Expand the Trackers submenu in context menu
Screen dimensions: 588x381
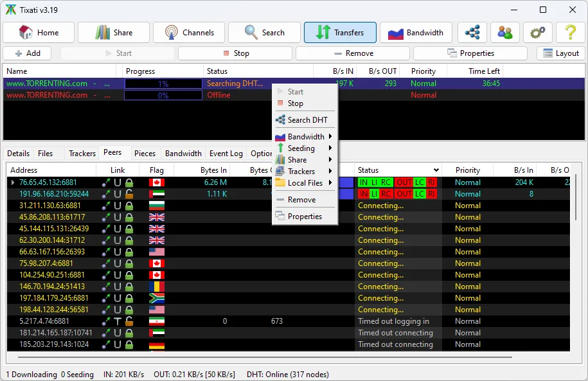click(x=305, y=172)
